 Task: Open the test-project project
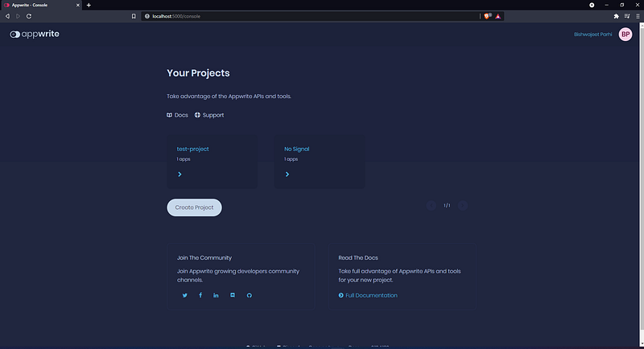[x=192, y=149]
